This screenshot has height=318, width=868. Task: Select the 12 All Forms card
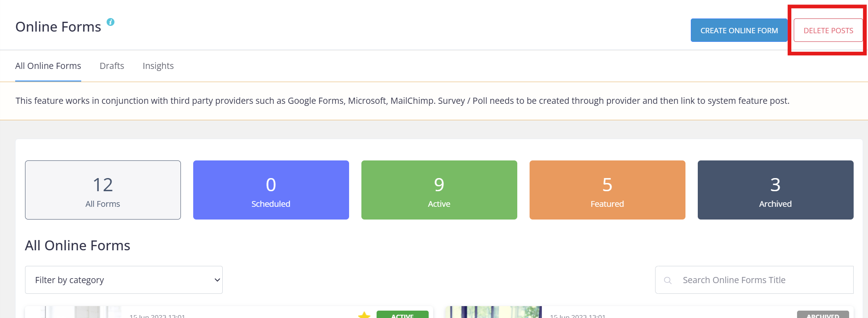[x=103, y=190]
